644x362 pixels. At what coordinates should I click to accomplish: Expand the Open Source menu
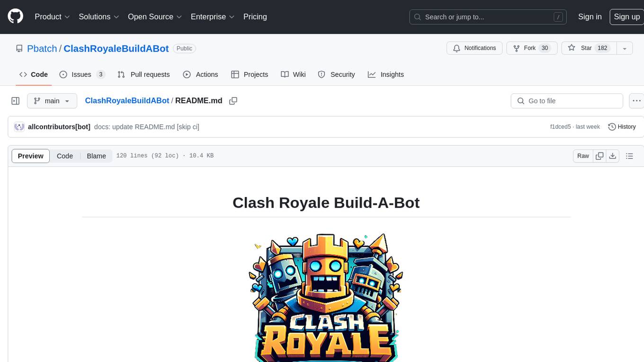click(155, 17)
